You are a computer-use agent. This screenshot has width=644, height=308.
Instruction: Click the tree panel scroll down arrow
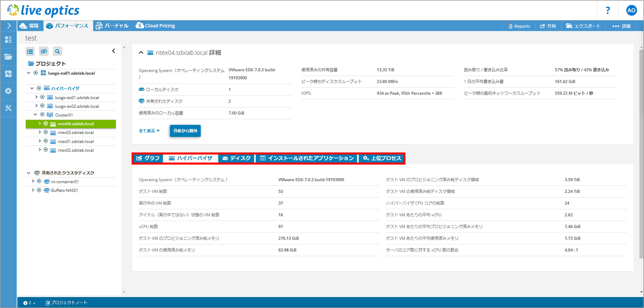(124, 292)
